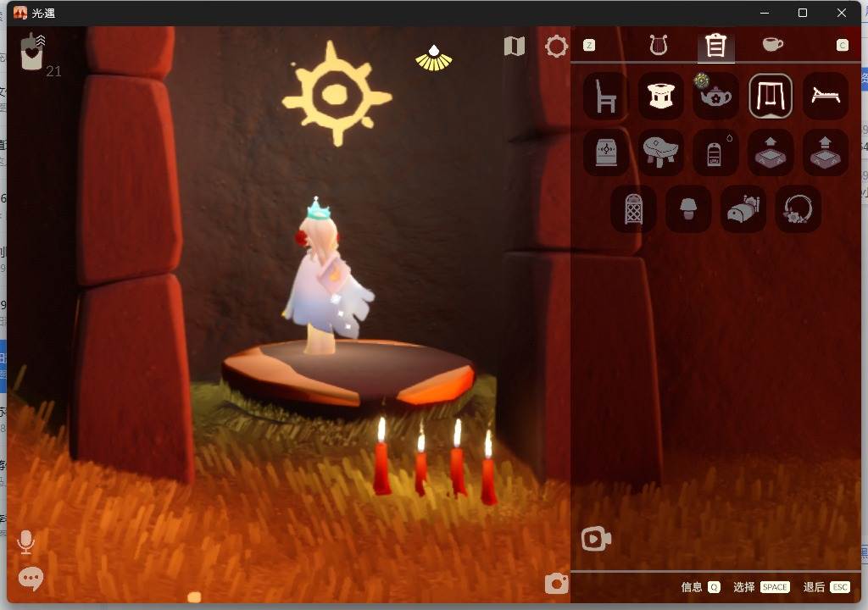The height and width of the screenshot is (610, 868).
Task: Select the chair prop icon
Action: point(605,97)
